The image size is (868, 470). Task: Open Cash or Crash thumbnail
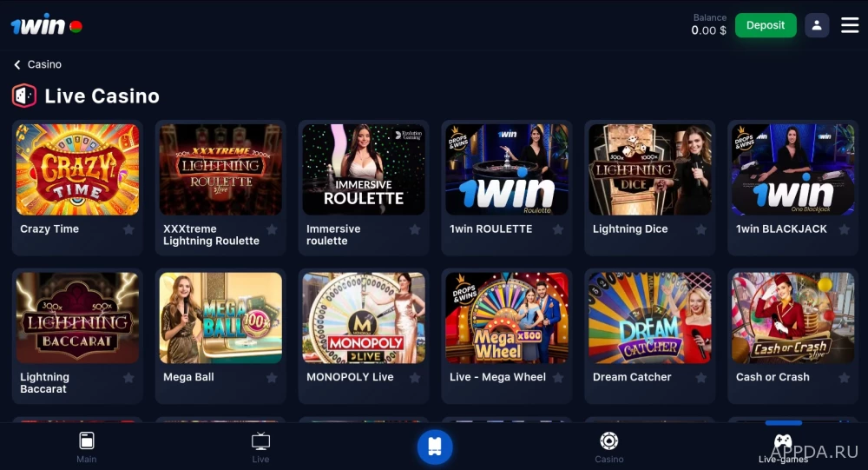pyautogui.click(x=792, y=318)
